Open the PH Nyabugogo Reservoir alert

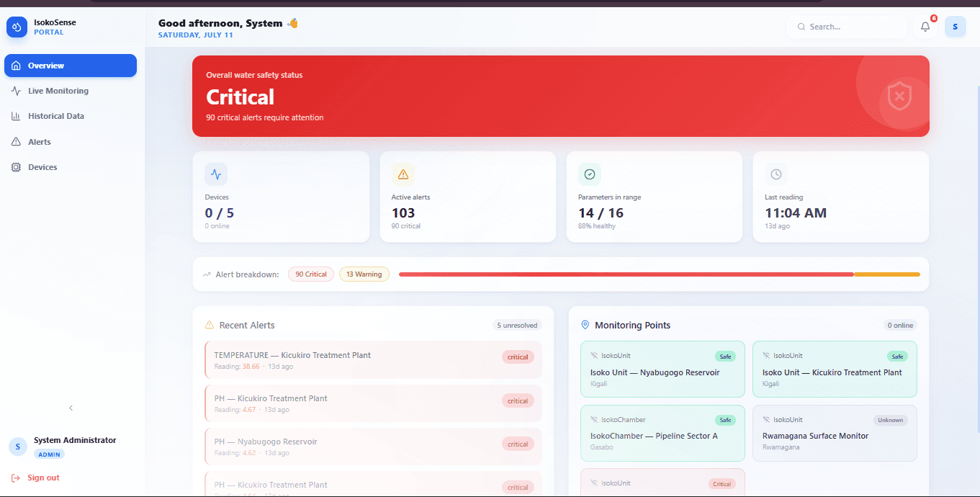[x=373, y=447]
